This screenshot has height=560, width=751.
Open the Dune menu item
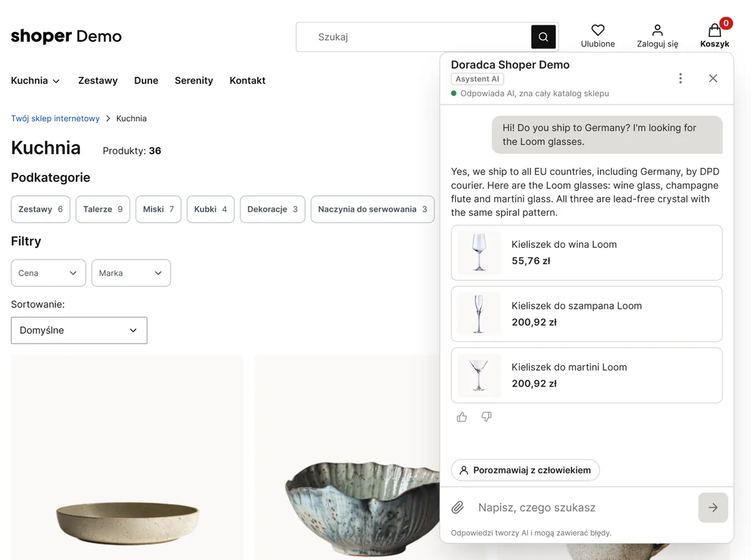point(146,81)
